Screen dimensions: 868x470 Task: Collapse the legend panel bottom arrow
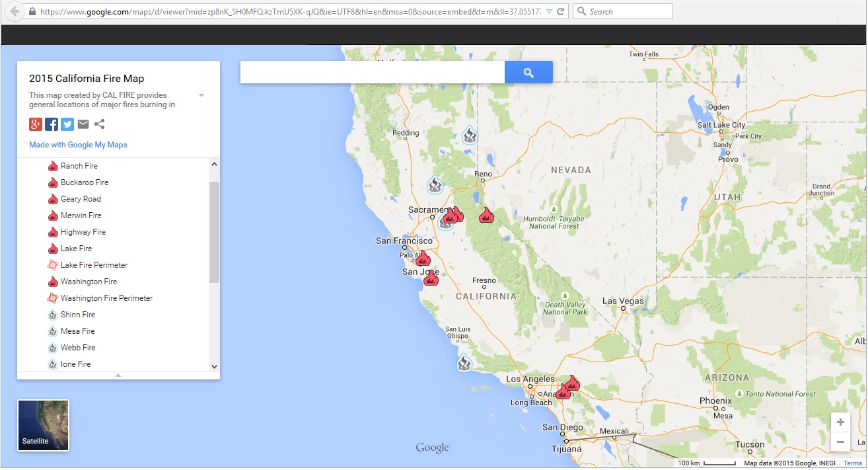118,375
